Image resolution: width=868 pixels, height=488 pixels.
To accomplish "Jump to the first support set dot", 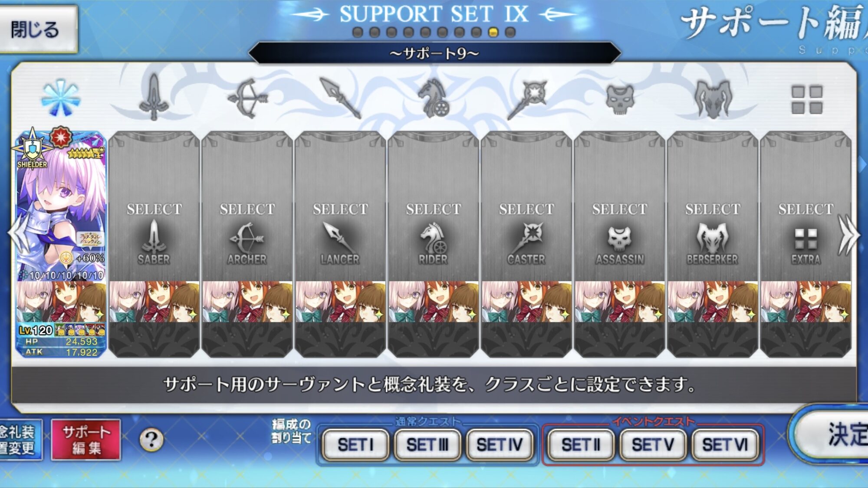I will coord(358,32).
